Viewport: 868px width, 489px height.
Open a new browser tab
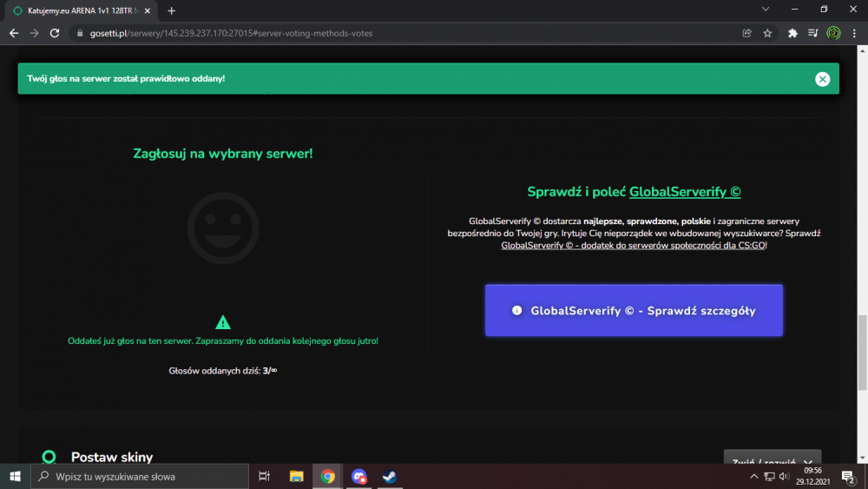(172, 10)
